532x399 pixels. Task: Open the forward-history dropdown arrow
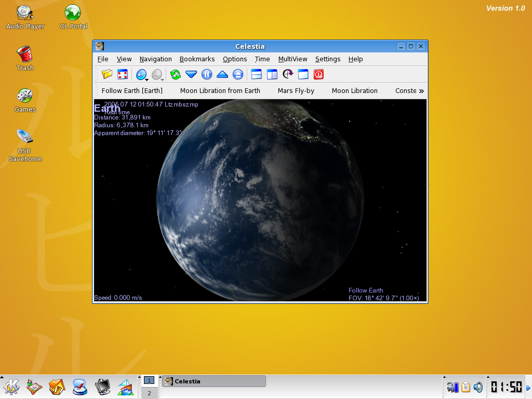pyautogui.click(x=163, y=79)
